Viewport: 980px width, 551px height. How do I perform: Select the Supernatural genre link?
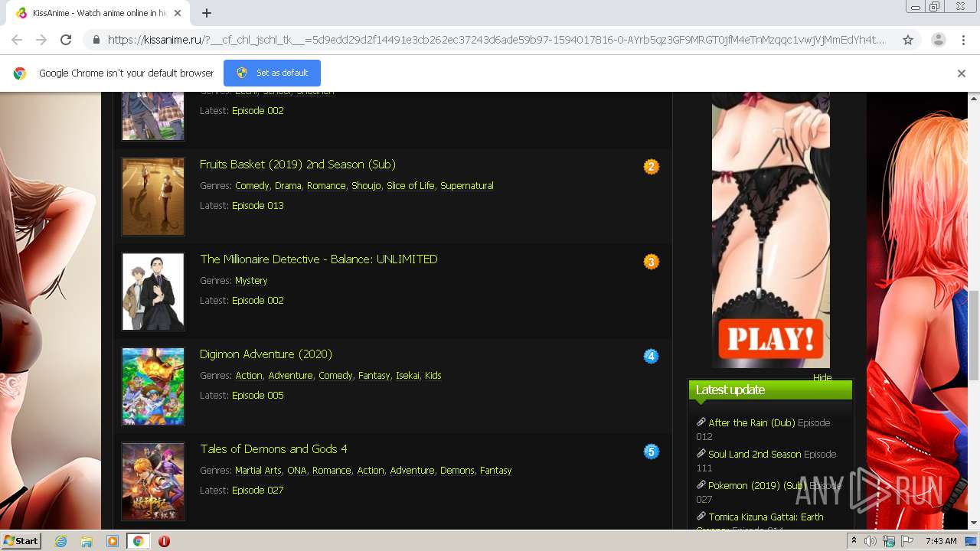[467, 186]
